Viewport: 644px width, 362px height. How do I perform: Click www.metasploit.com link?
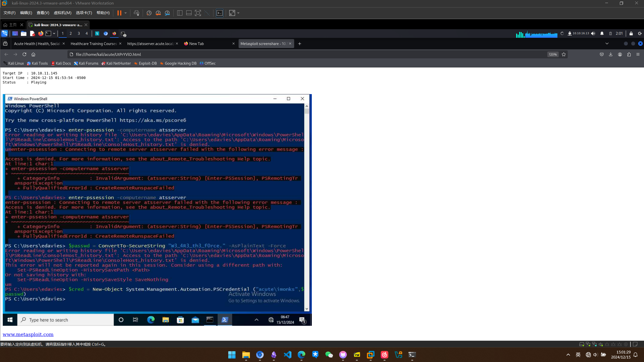pos(28,334)
